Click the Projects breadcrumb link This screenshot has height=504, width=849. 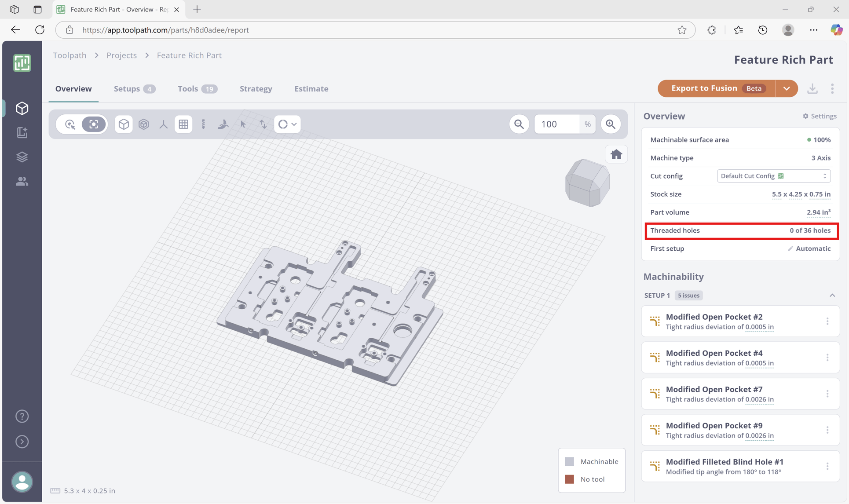[121, 55]
